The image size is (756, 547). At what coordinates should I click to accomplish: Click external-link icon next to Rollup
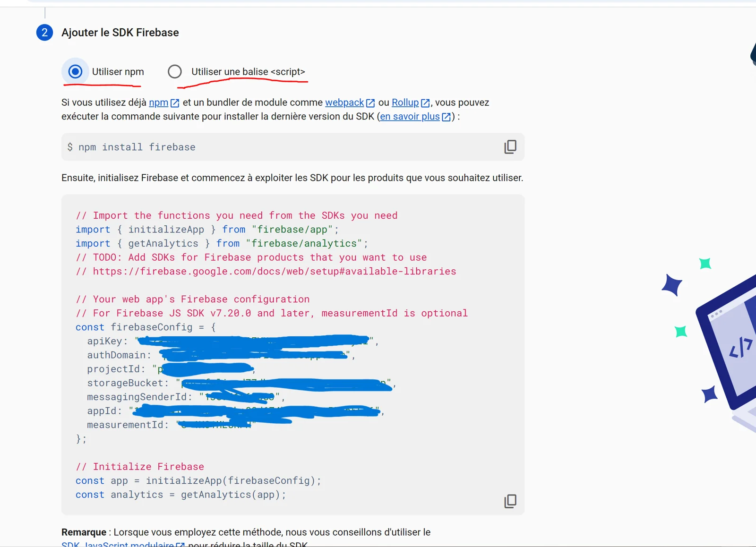pos(425,103)
